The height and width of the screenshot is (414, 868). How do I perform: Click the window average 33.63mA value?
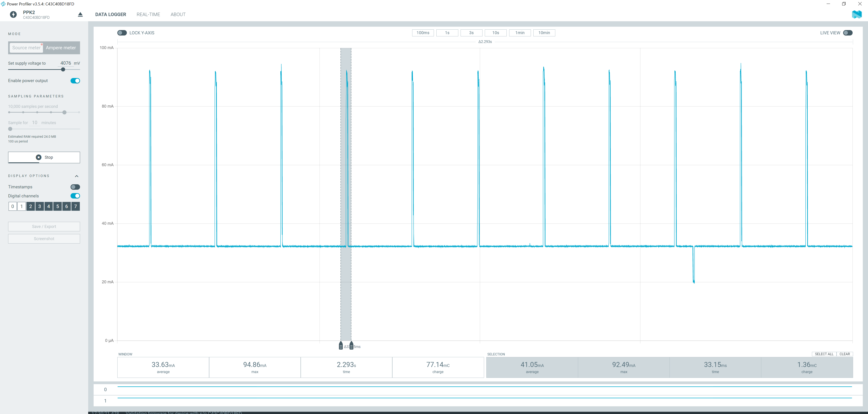[163, 365]
